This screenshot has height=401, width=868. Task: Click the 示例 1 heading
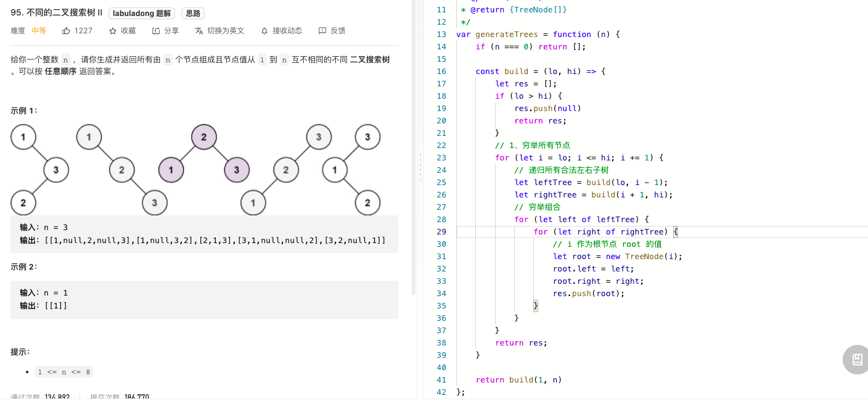click(x=24, y=110)
